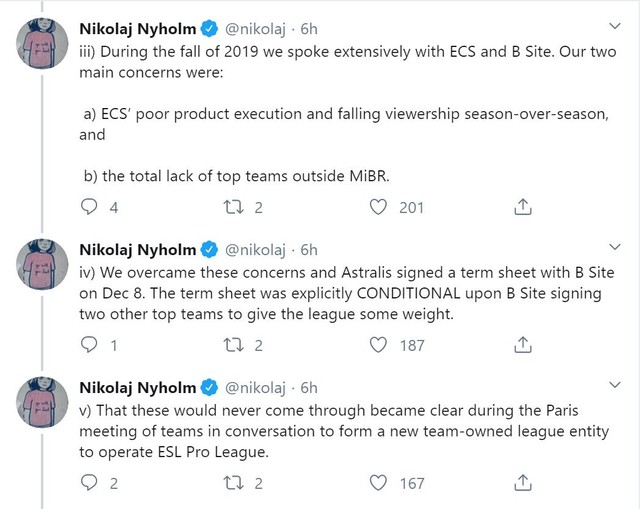640x509 pixels.
Task: Reply to the Astralis term sheet tweet
Action: 89,345
